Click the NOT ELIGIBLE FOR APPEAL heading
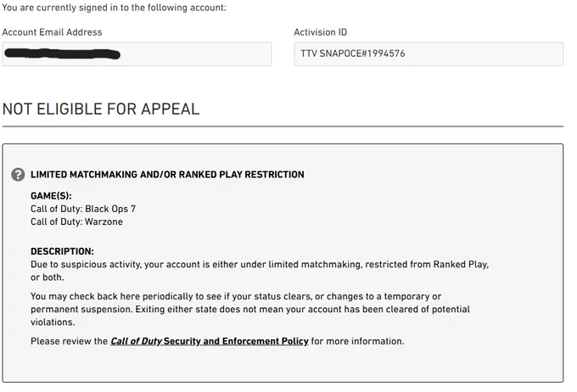 pos(101,109)
